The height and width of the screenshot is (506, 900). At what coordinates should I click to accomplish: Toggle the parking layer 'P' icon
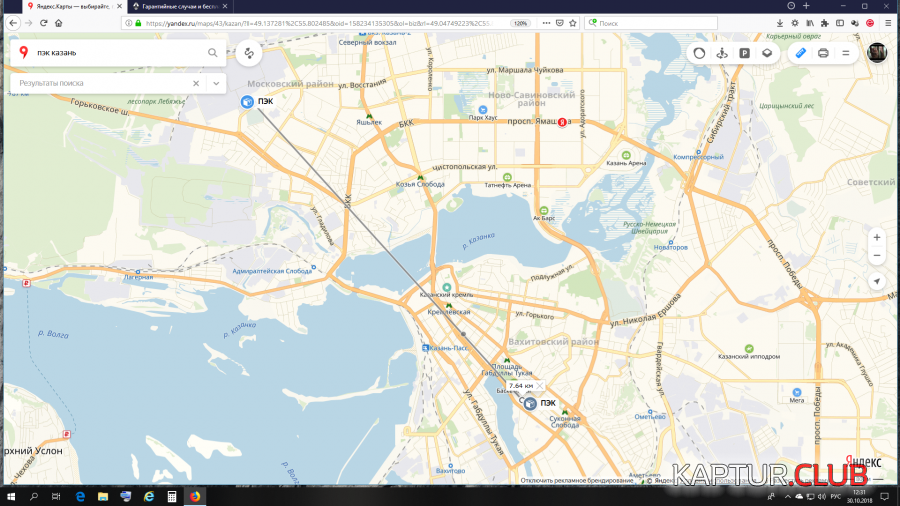(x=744, y=53)
